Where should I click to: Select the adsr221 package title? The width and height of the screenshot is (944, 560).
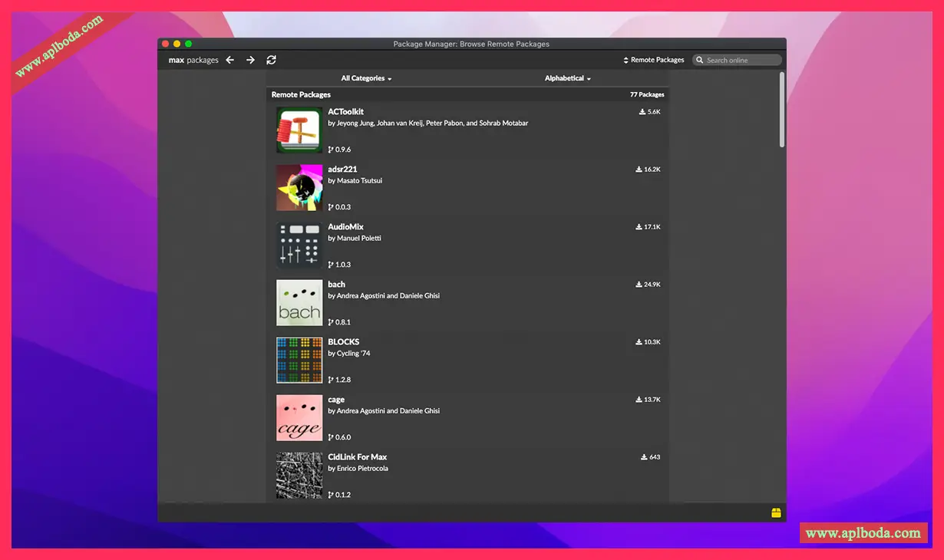point(342,170)
